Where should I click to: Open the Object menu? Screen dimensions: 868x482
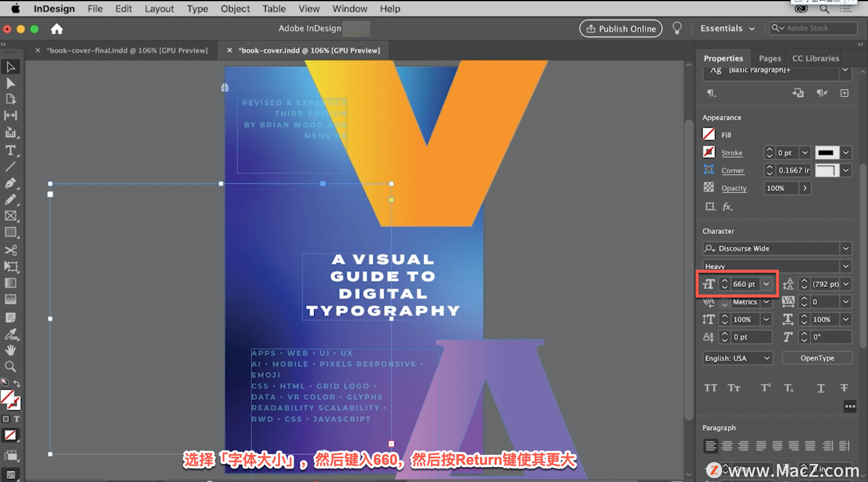pyautogui.click(x=235, y=9)
